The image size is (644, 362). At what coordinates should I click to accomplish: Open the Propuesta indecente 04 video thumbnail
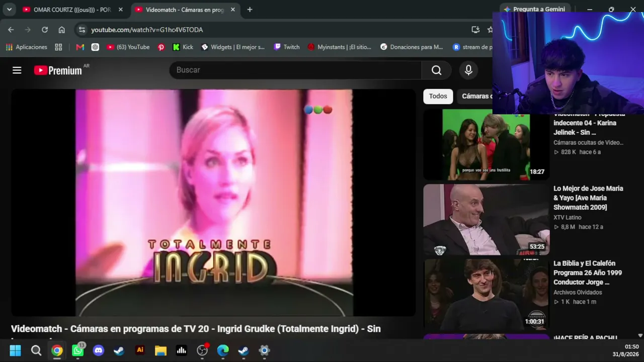(486, 144)
